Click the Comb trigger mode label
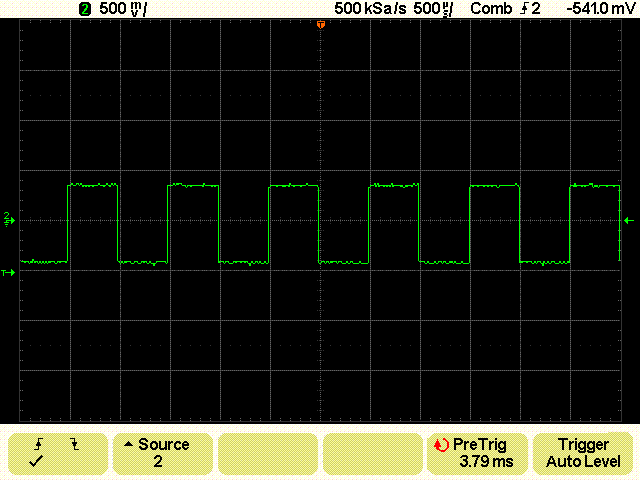640x480 pixels. coord(491,9)
